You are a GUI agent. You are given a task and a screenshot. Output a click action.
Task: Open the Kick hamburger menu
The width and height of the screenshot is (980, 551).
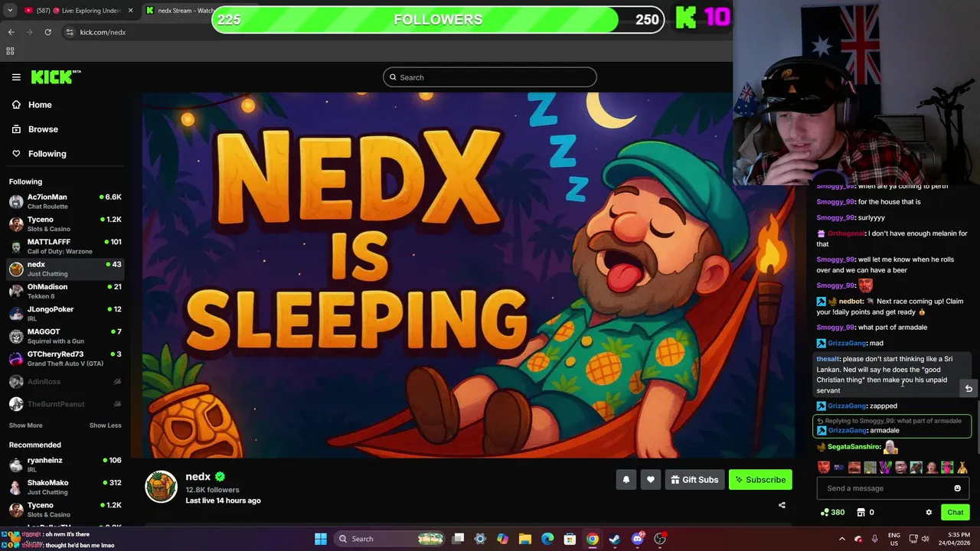tap(16, 77)
